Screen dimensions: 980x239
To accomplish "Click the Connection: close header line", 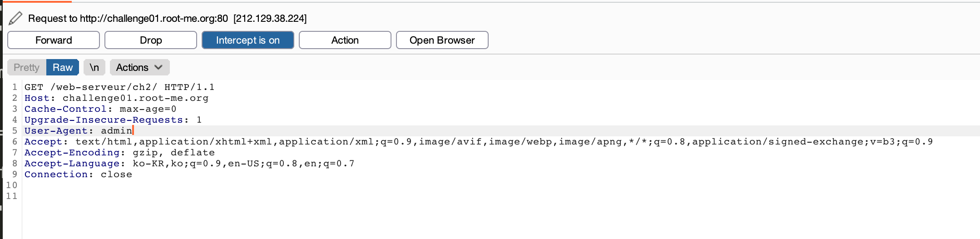I will 78,174.
